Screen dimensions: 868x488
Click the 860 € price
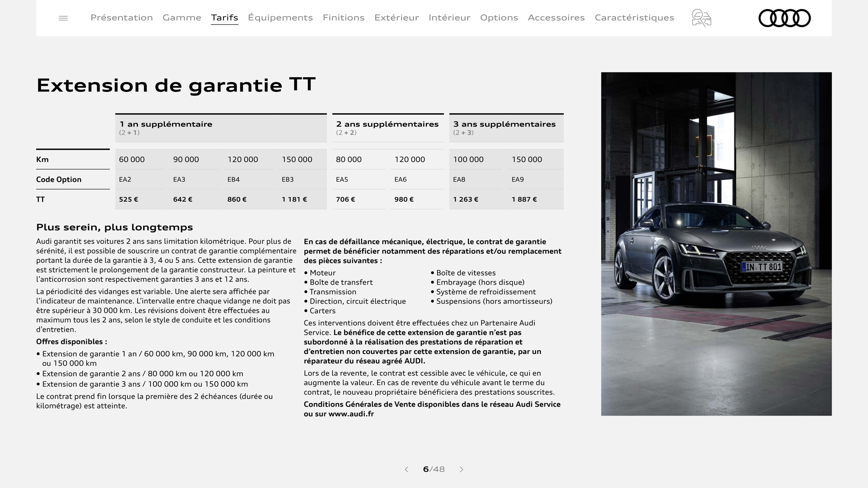237,199
